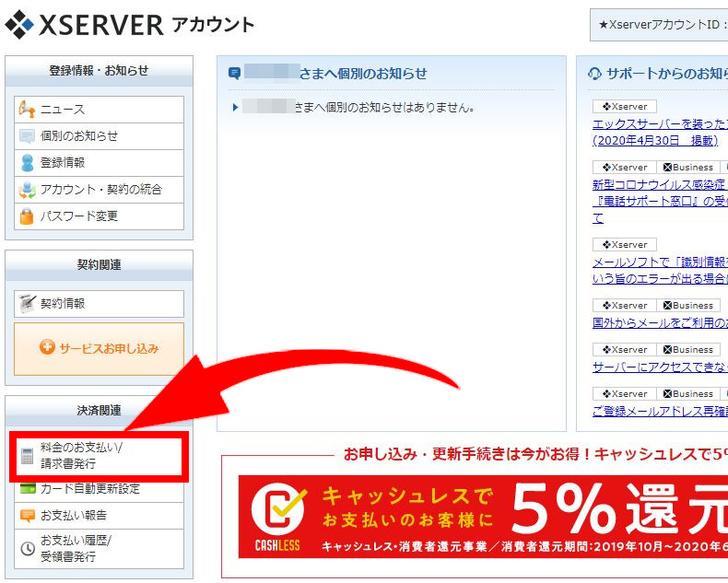Click the Business tag above ご登録メールアドレス notice

(x=688, y=393)
